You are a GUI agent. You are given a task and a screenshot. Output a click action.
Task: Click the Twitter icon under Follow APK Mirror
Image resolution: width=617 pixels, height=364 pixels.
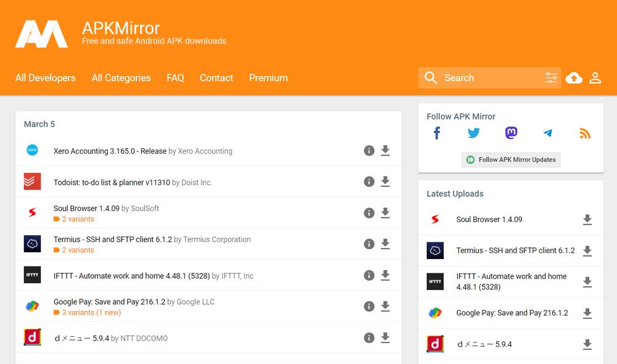click(x=473, y=133)
